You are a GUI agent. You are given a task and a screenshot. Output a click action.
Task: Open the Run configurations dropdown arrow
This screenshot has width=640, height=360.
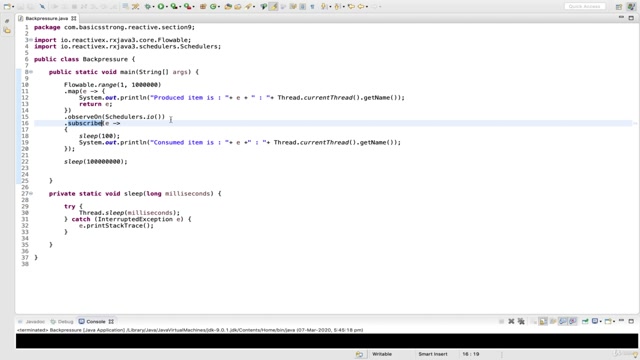[167, 7]
